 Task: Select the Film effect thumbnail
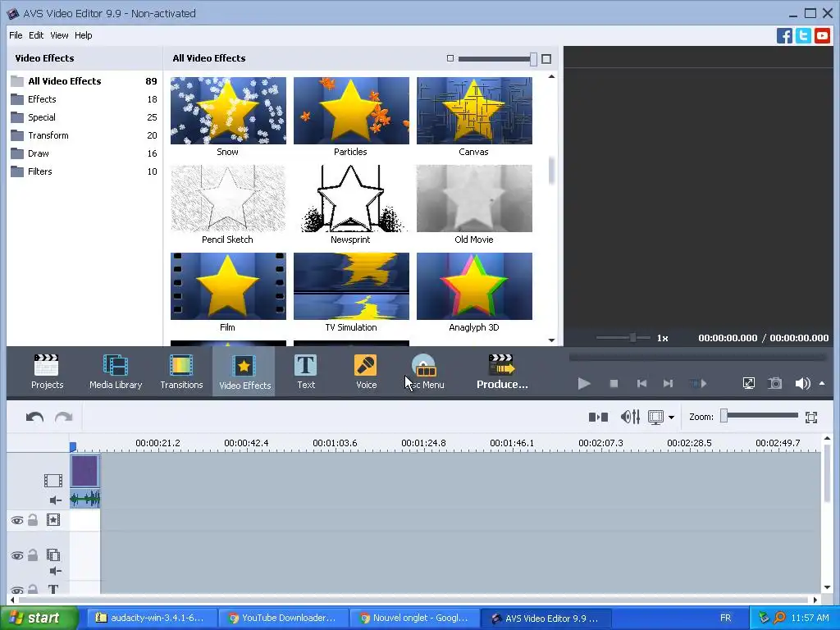pyautogui.click(x=228, y=286)
